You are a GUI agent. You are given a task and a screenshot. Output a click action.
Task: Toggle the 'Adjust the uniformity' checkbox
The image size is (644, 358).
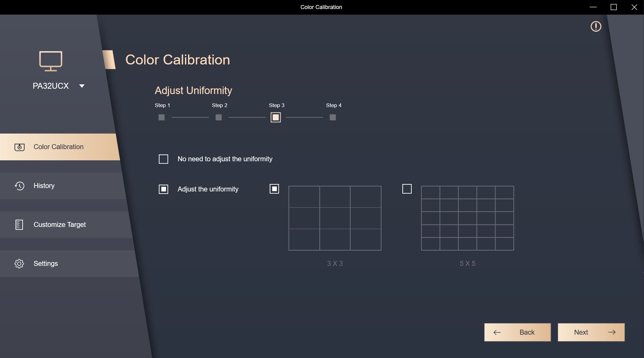pyautogui.click(x=163, y=189)
